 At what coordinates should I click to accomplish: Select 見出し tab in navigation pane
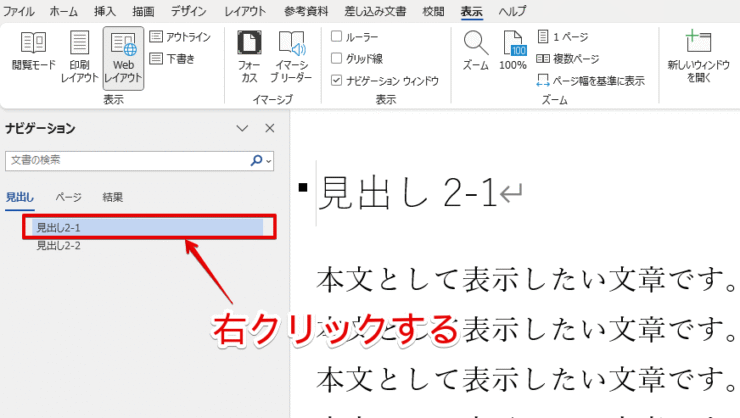tap(20, 197)
